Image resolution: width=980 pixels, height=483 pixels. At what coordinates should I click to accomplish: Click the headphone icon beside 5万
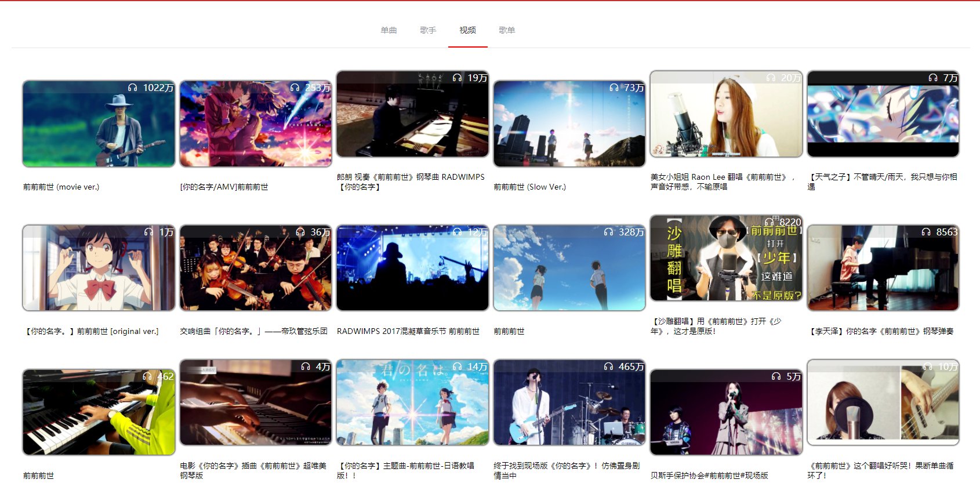776,376
